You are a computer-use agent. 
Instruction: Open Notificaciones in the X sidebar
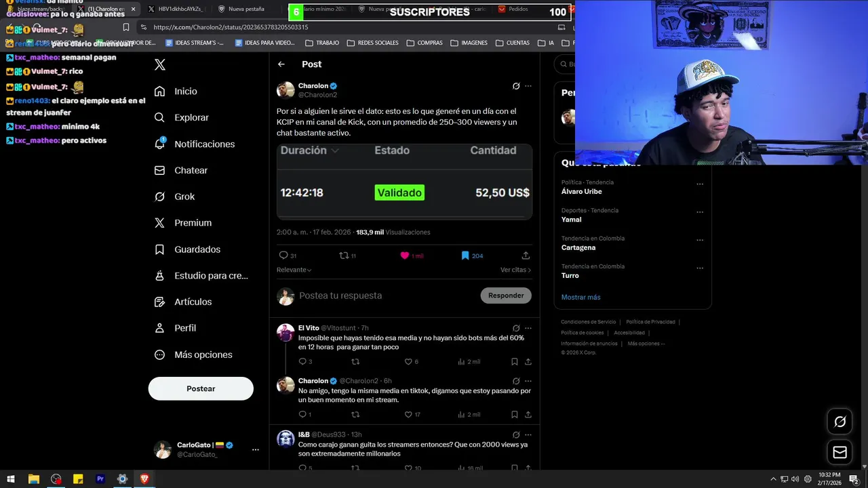tap(195, 144)
